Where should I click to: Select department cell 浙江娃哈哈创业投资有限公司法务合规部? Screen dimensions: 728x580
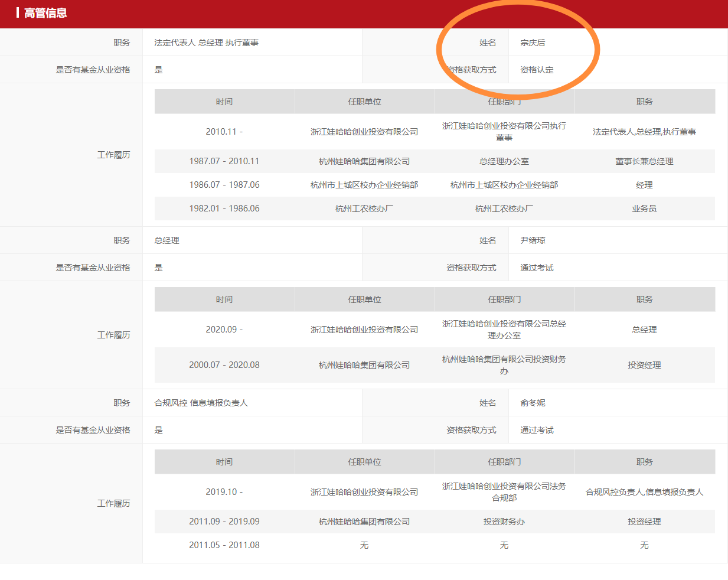click(504, 492)
